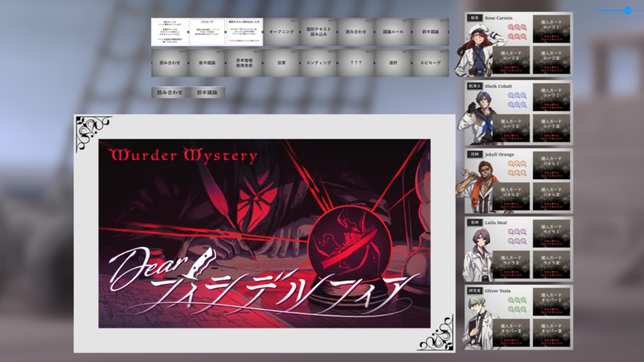Click Laila Heal's middle lower-row purple magnifier
This screenshot has width=644, height=362.
pyautogui.click(x=517, y=241)
